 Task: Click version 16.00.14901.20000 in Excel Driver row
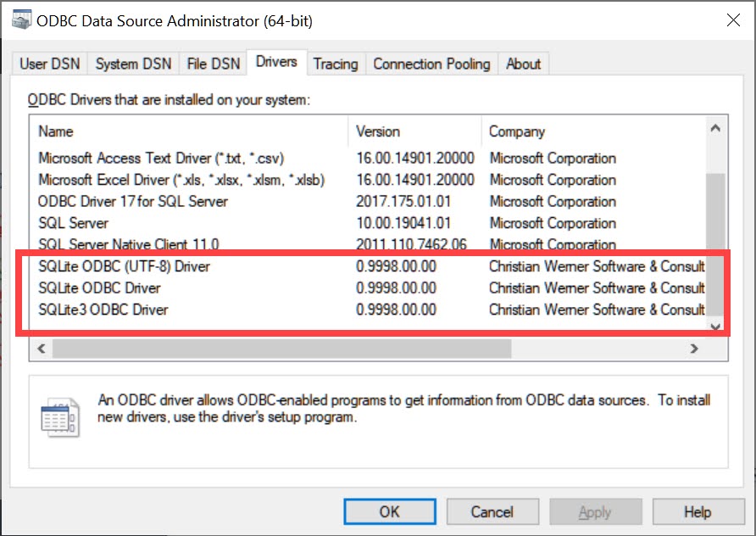(x=415, y=180)
